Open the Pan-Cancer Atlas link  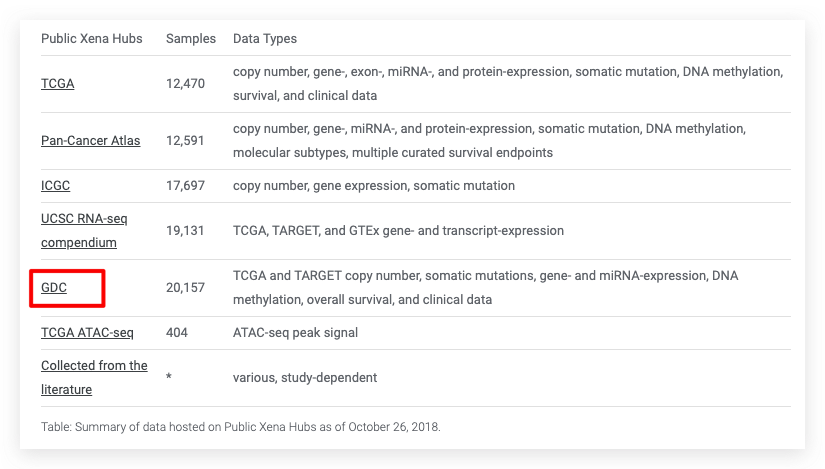90,141
